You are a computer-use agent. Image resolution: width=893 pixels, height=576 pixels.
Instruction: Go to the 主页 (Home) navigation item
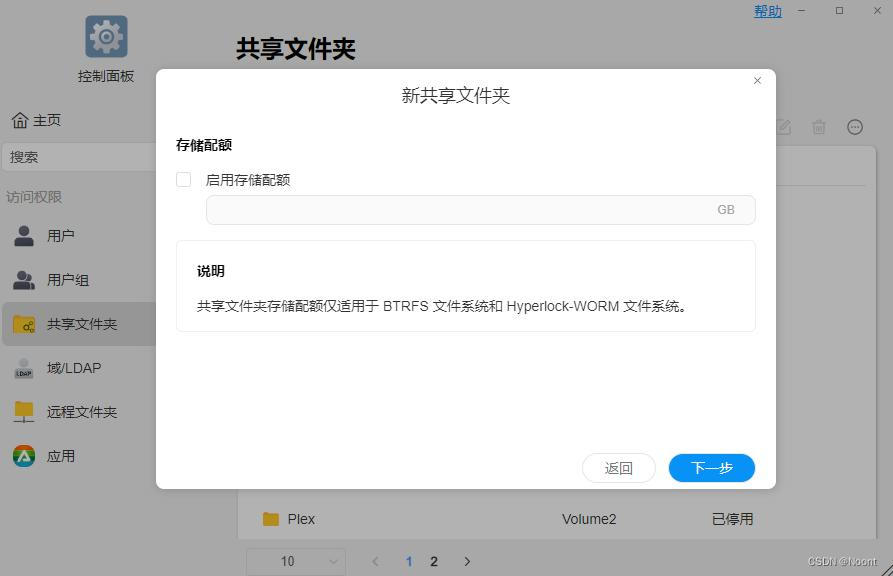(x=40, y=120)
